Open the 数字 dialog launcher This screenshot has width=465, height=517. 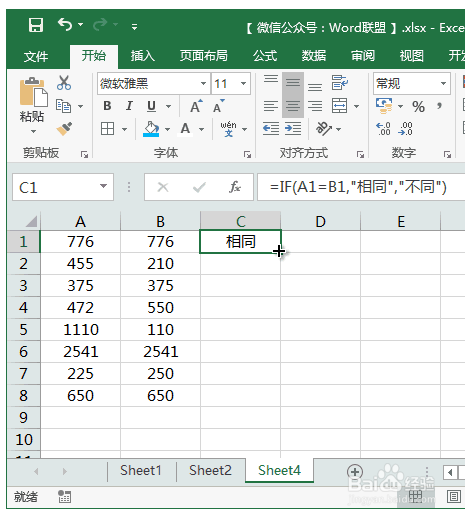[x=447, y=154]
